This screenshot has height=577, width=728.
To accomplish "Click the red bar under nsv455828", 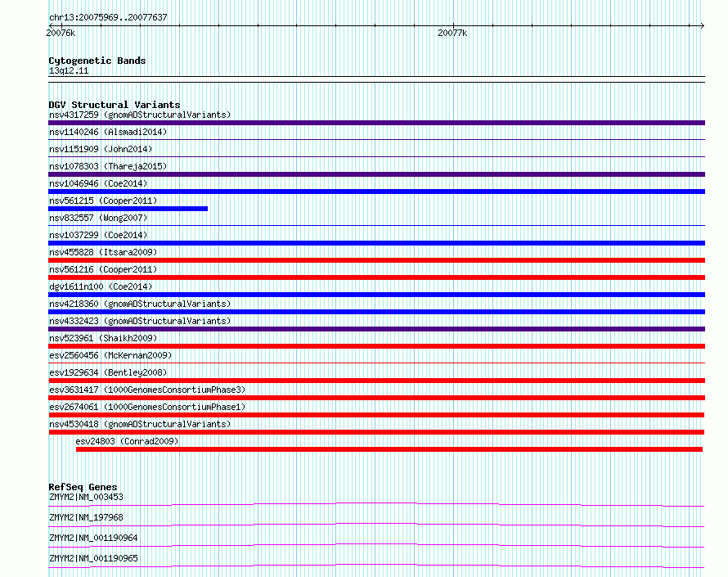I will tap(376, 260).
